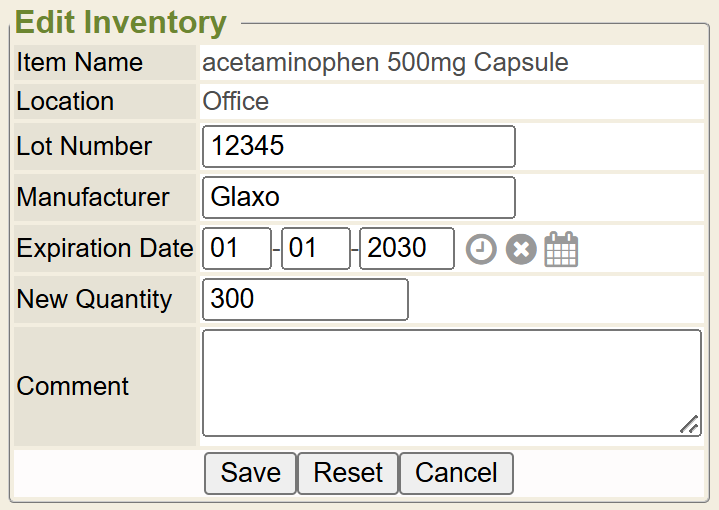This screenshot has height=510, width=719.
Task: Clear the expiration date with the X icon
Action: point(521,249)
